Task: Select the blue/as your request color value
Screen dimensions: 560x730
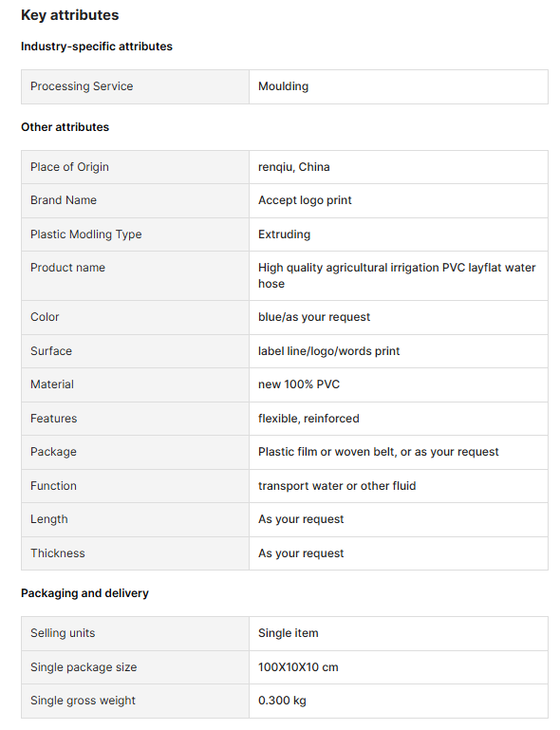Action: (314, 317)
